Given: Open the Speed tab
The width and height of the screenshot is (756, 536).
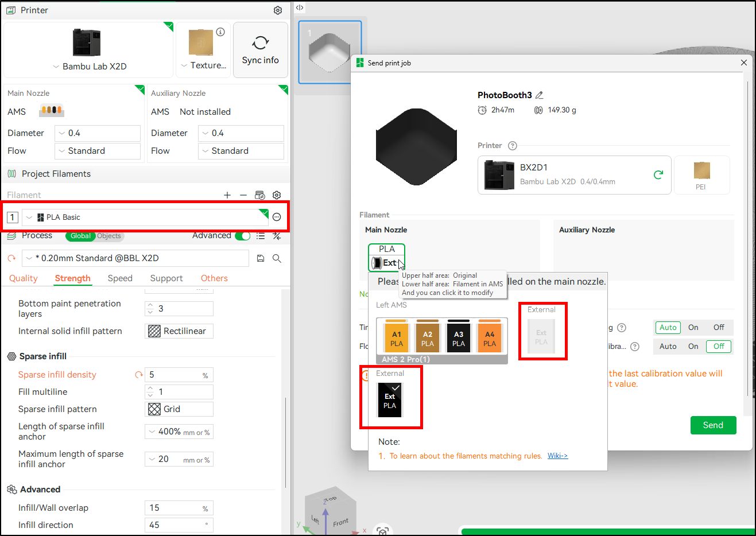Looking at the screenshot, I should [x=120, y=278].
